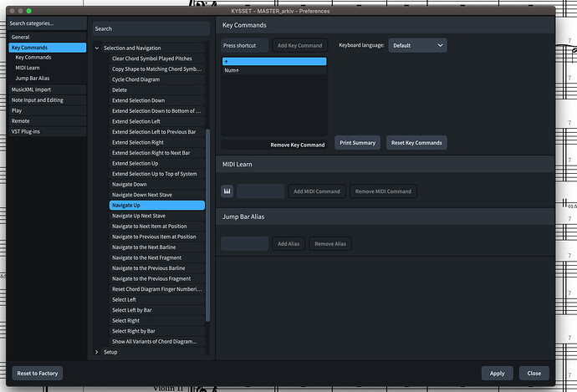Click the command list vertical scrollbar
This screenshot has height=392, width=577.
point(207,225)
